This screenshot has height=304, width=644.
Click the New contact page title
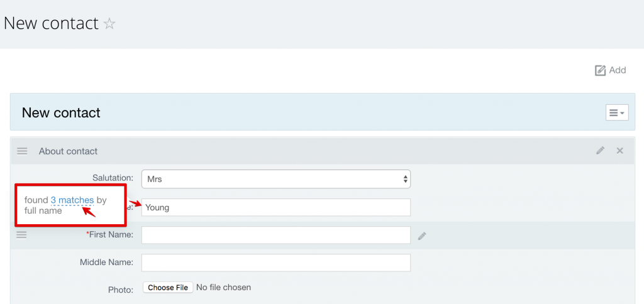51,23
